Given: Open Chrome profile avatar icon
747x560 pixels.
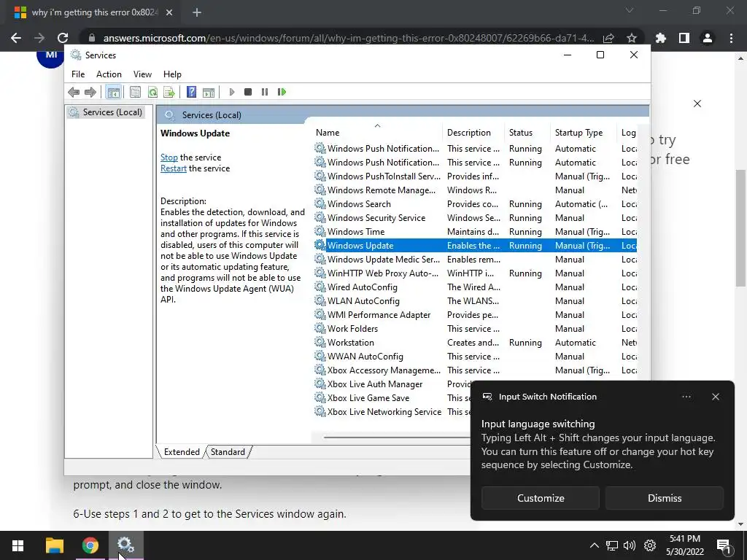Looking at the screenshot, I should [708, 38].
